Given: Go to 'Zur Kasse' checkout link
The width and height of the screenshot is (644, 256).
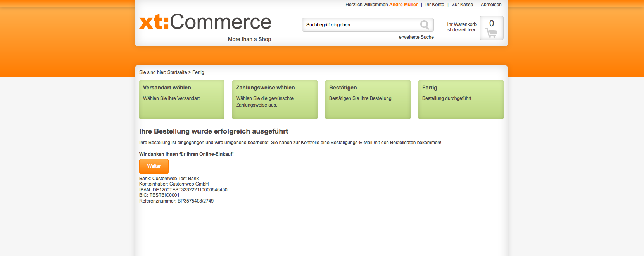Looking at the screenshot, I should pyautogui.click(x=462, y=5).
